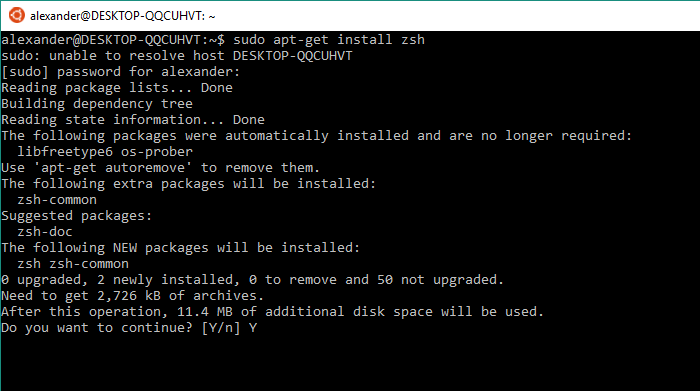
Task: Click the 'unable to resolve host' error line
Action: tap(177, 56)
